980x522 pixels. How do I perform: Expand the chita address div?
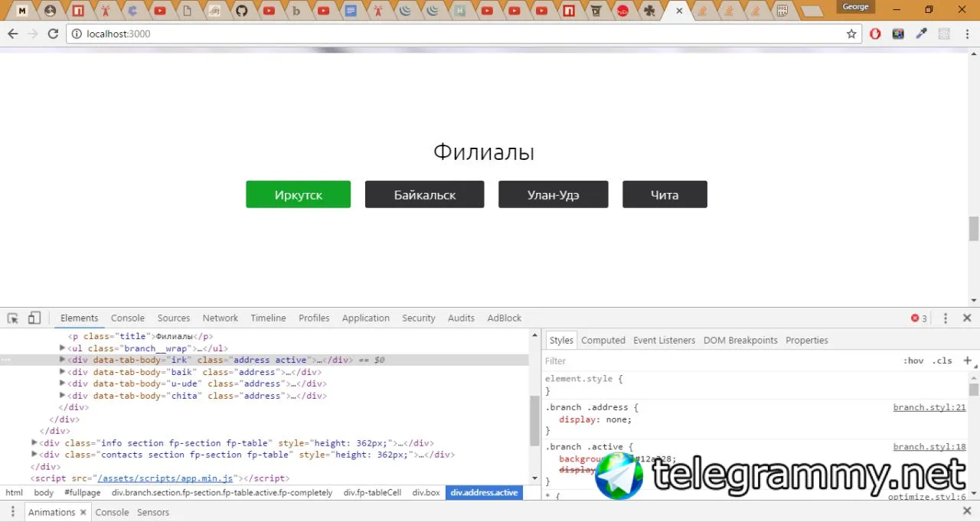coord(63,396)
